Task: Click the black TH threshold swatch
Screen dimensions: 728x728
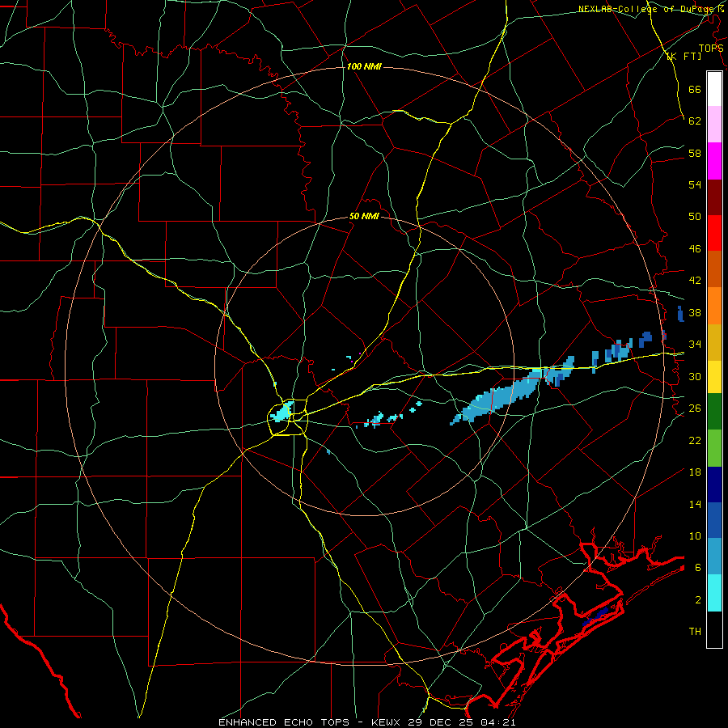Action: [x=714, y=629]
